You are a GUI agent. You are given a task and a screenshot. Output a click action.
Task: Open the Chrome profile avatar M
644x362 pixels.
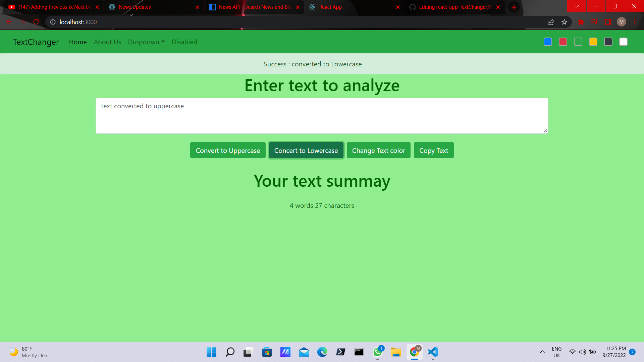coord(622,22)
